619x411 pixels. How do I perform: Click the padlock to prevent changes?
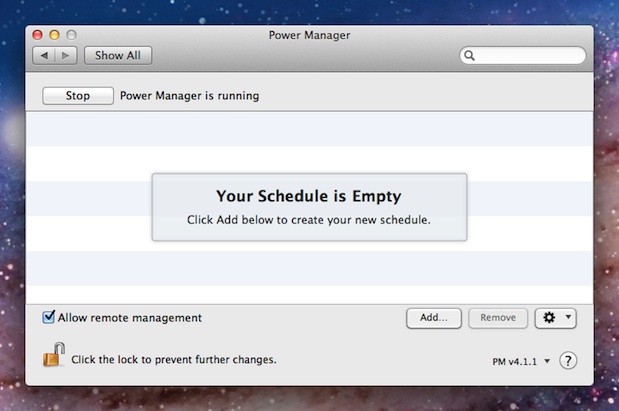54,354
